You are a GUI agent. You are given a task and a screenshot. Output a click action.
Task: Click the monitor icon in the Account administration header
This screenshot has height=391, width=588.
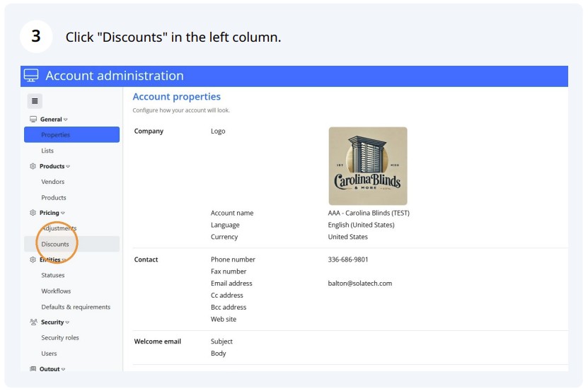point(31,76)
